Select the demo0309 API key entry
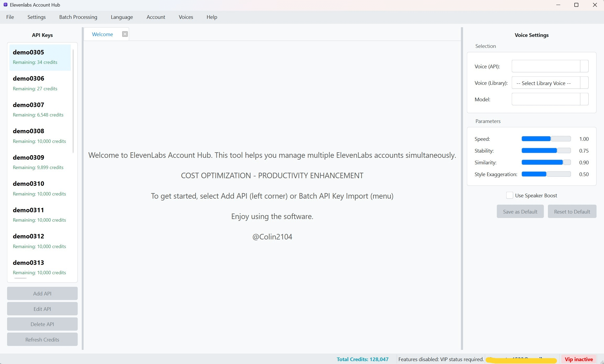Image resolution: width=604 pixels, height=364 pixels. coord(40,163)
